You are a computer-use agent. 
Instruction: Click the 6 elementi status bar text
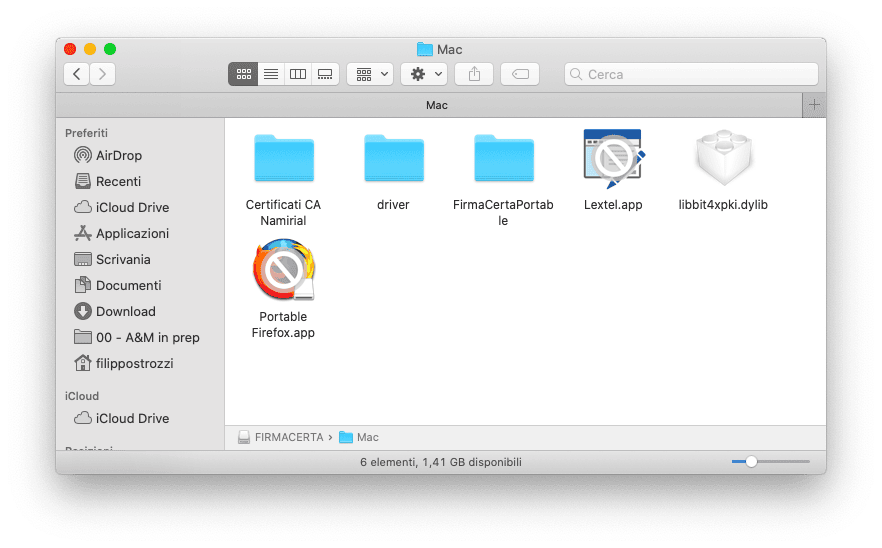[441, 462]
